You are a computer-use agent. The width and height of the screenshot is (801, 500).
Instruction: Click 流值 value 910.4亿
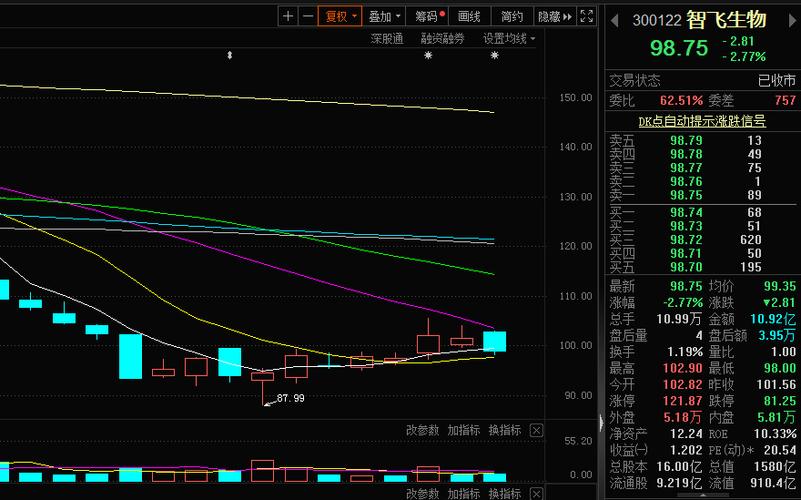pos(773,483)
